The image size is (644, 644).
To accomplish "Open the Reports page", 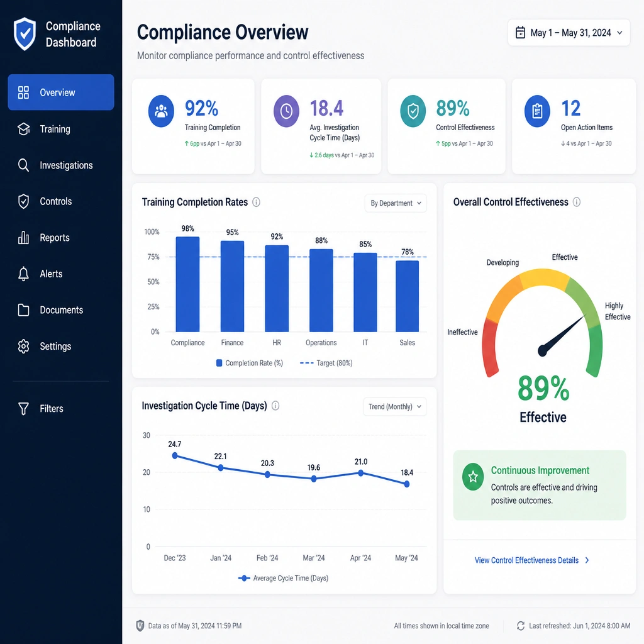I will tap(61, 237).
